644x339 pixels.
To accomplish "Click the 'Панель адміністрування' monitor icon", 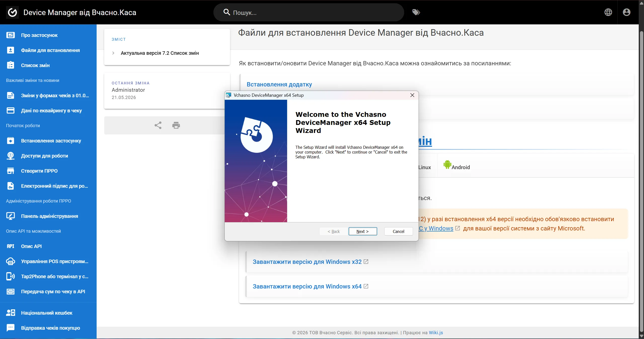I will [x=11, y=216].
